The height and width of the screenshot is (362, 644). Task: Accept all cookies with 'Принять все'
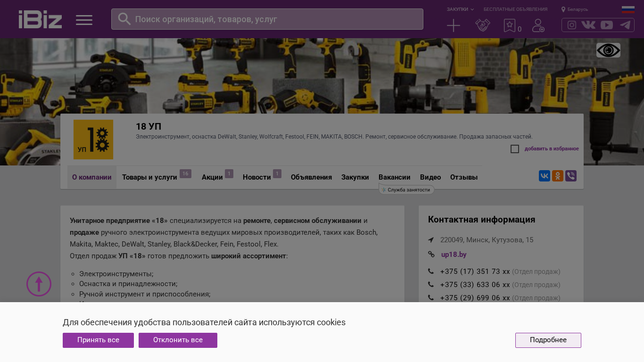(98, 340)
